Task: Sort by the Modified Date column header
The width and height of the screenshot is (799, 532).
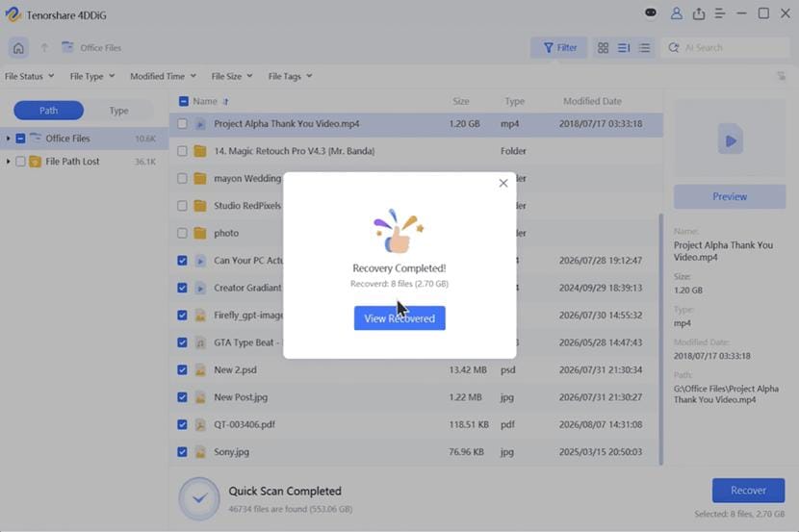Action: (592, 101)
